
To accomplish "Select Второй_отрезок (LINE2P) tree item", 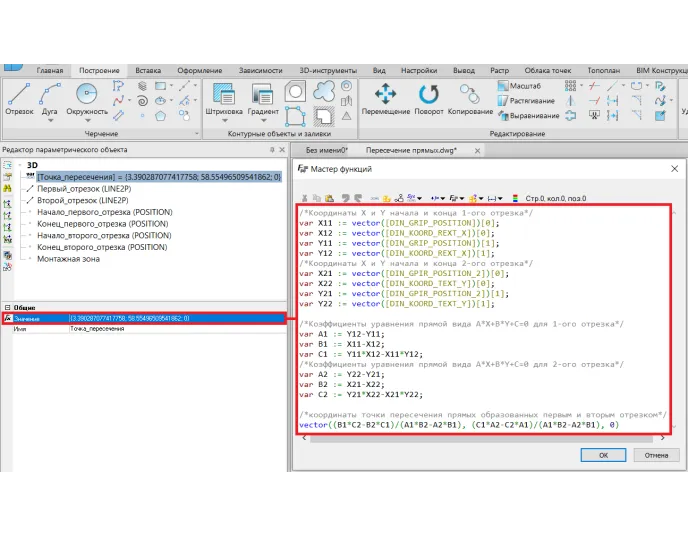I will click(82, 200).
